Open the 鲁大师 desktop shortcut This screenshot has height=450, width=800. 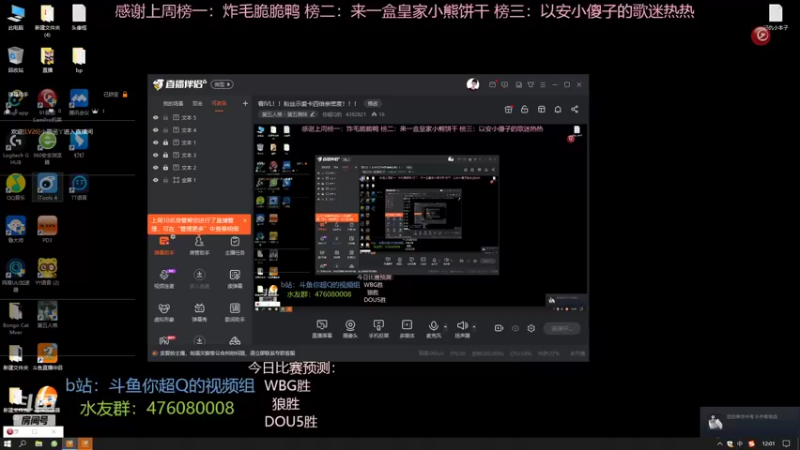15,229
